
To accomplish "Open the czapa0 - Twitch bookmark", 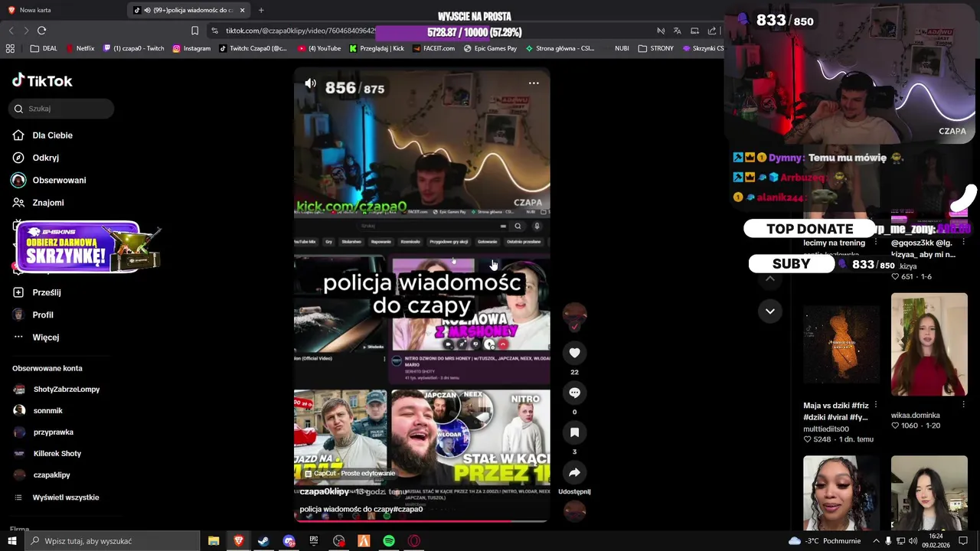I will [x=133, y=48].
